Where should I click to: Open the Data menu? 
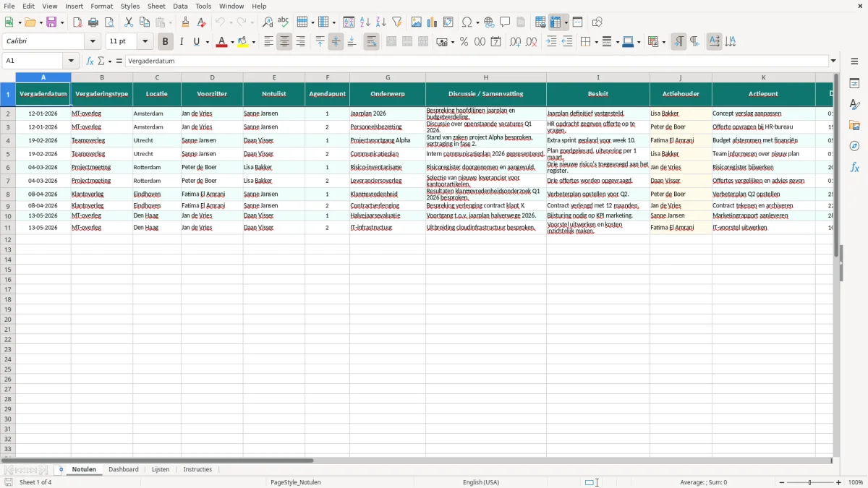click(180, 6)
